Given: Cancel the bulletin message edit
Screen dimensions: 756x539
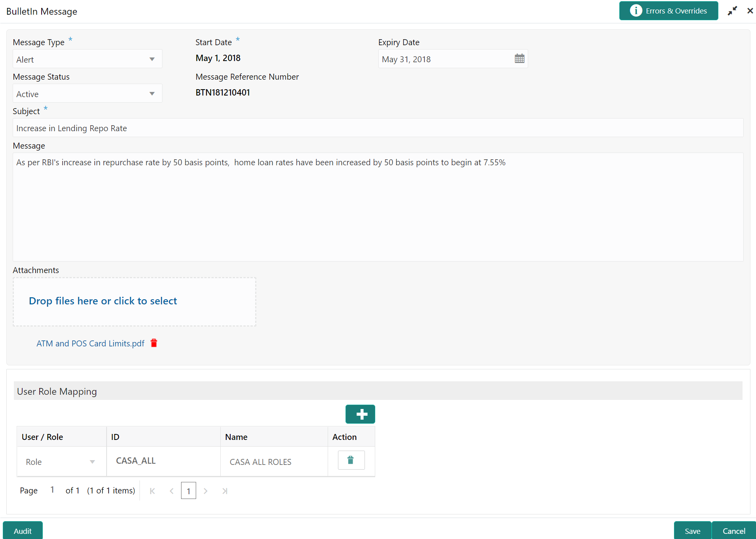Looking at the screenshot, I should (734, 531).
